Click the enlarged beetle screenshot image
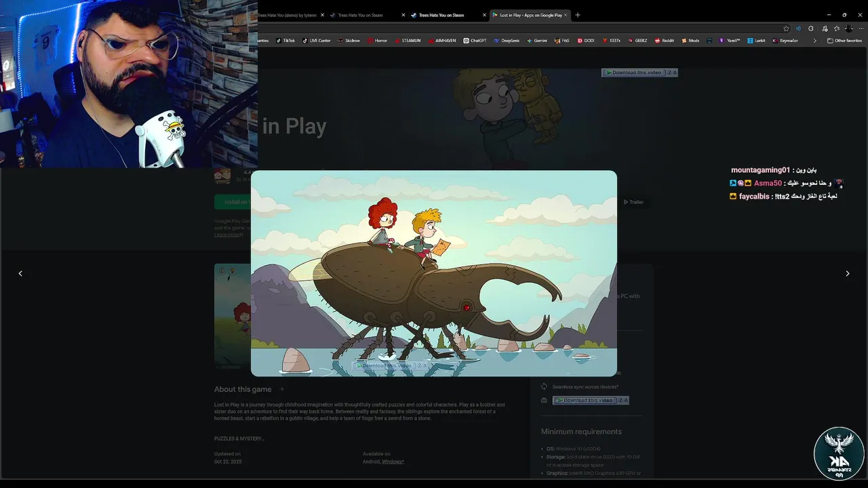 (x=434, y=273)
